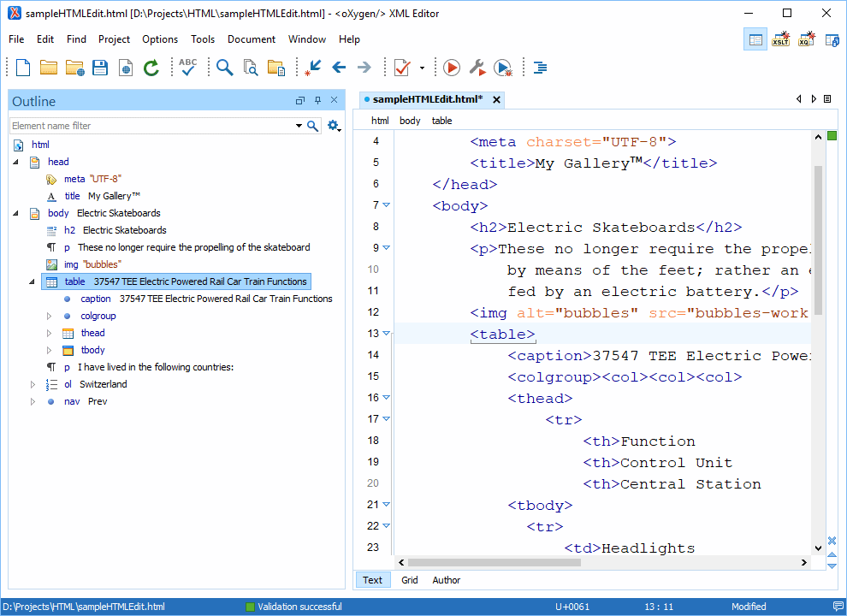Open validation options dropdown arrow

(422, 68)
